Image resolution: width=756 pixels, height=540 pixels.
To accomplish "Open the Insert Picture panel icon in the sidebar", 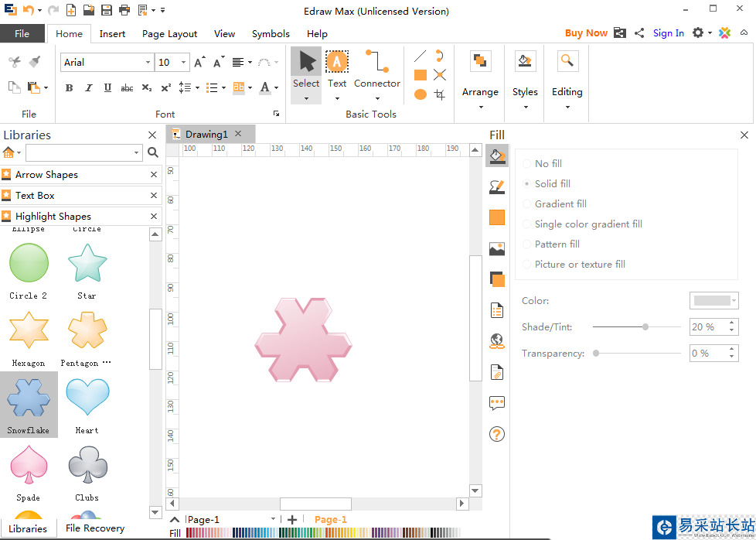I will click(x=496, y=248).
